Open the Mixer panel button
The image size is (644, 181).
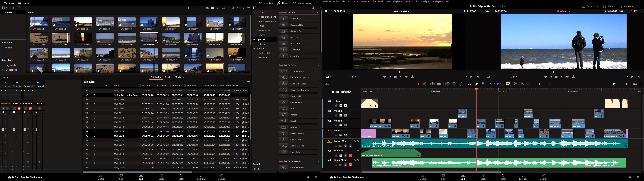(x=9, y=3)
